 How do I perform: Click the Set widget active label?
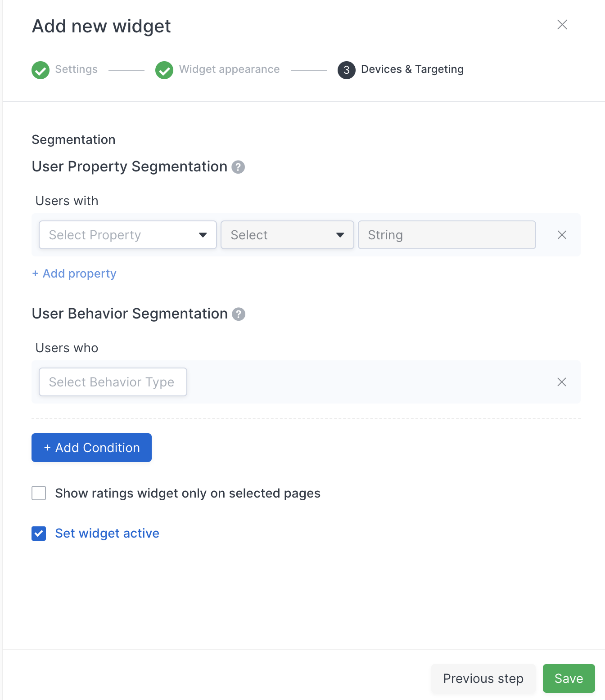coord(107,533)
